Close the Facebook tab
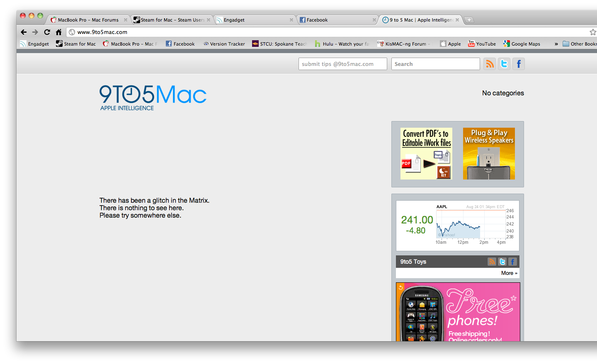597x364 pixels. (374, 20)
